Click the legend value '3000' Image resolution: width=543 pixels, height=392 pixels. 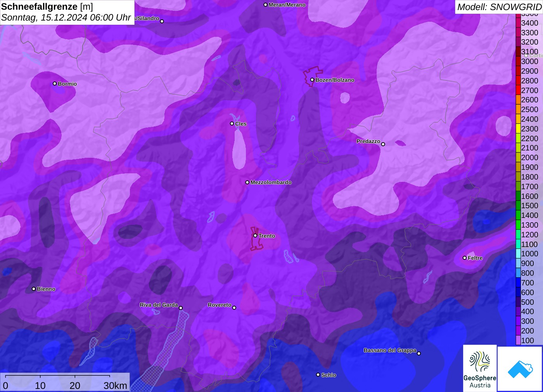[x=529, y=61]
